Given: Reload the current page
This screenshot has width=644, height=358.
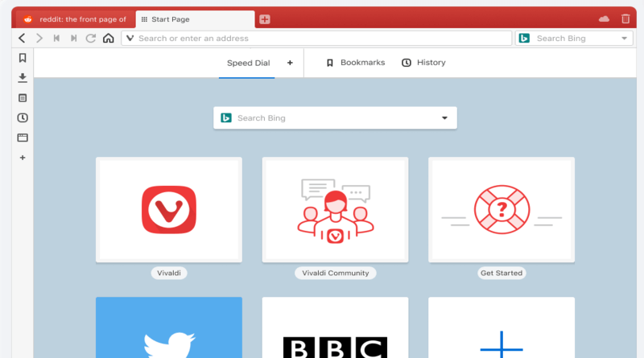Looking at the screenshot, I should point(91,38).
